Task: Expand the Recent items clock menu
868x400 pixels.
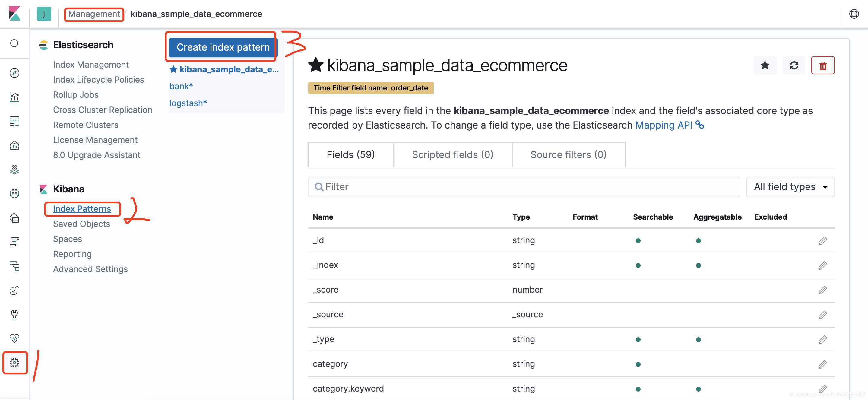Action: (14, 43)
